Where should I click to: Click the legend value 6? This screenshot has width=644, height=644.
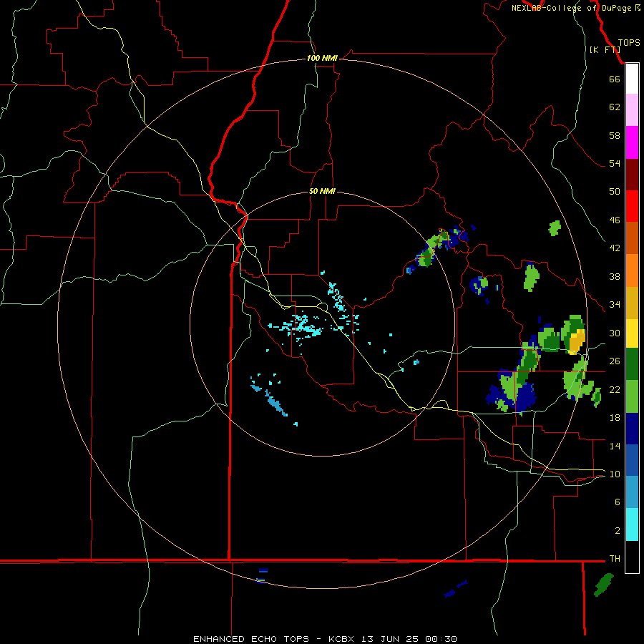(x=618, y=502)
